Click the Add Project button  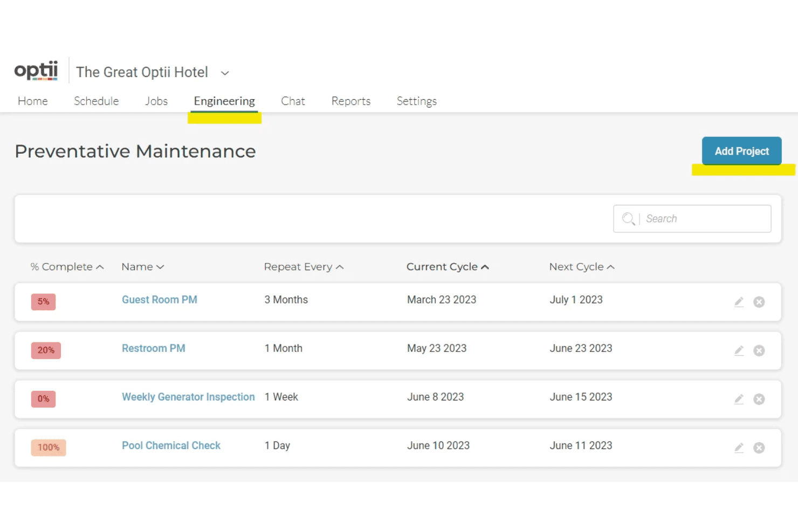(742, 151)
